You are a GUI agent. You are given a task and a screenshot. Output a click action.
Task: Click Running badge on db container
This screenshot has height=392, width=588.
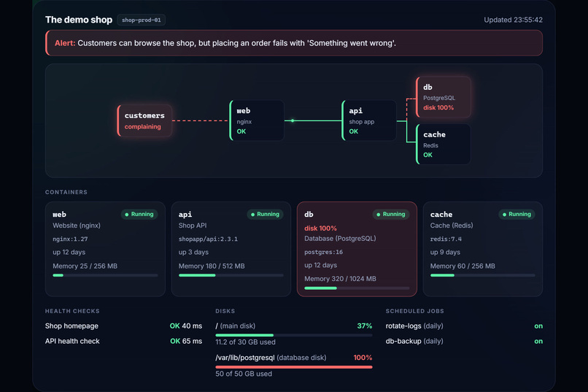tap(391, 214)
